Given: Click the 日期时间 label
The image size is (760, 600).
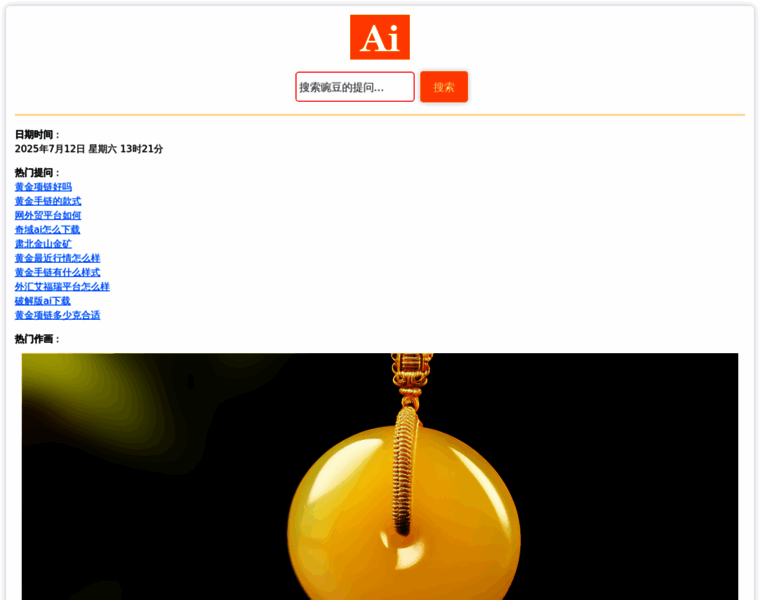Looking at the screenshot, I should [x=37, y=135].
